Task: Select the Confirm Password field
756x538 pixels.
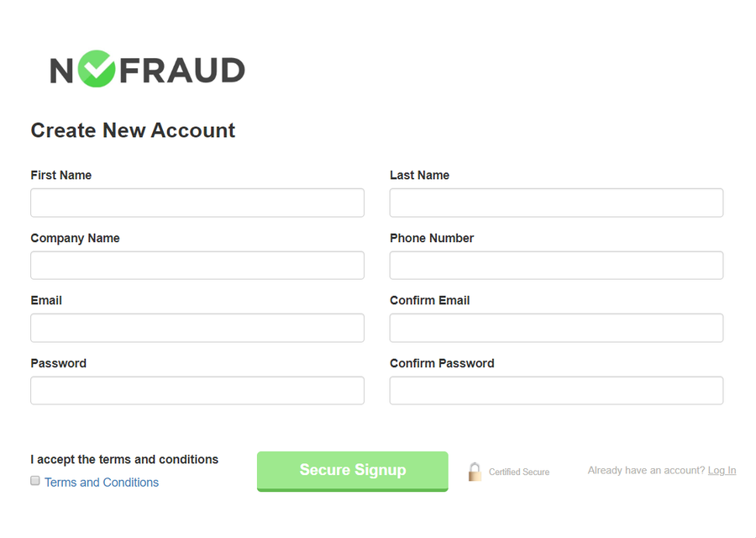Action: [556, 391]
